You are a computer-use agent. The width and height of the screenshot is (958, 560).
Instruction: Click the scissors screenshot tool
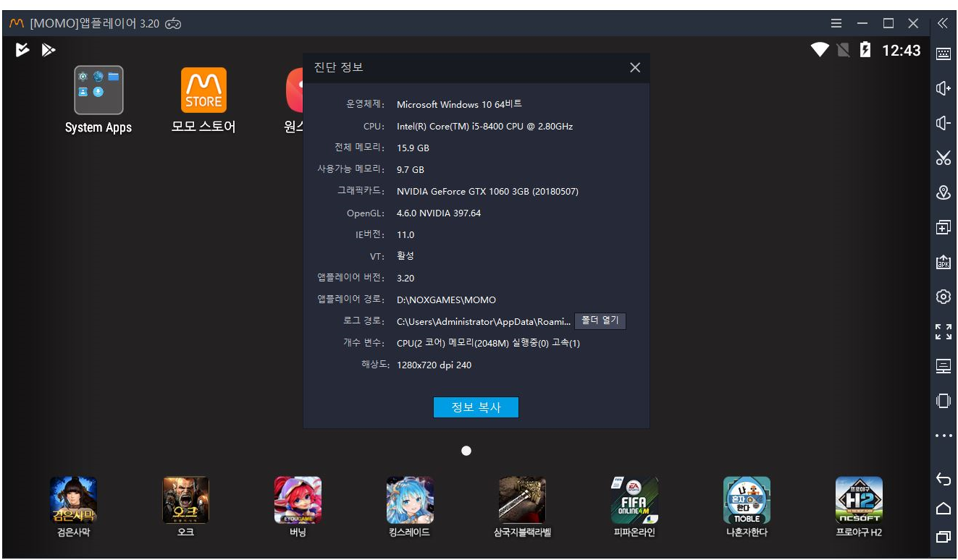943,158
